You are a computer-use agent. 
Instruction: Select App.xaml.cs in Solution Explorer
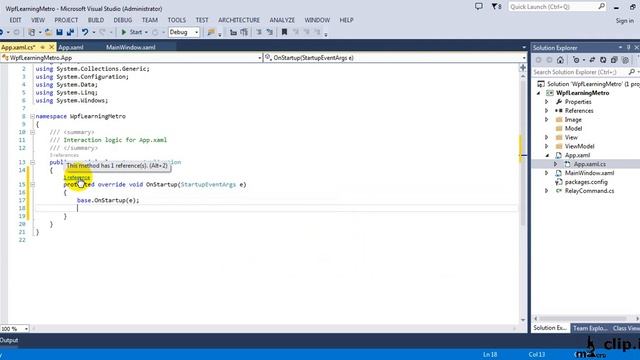tap(589, 164)
